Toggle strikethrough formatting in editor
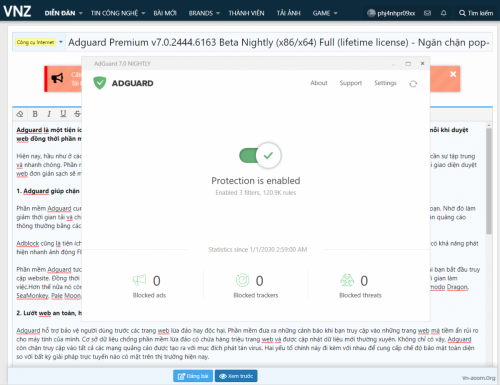Image resolution: width=500 pixels, height=385 pixels. click(x=77, y=114)
